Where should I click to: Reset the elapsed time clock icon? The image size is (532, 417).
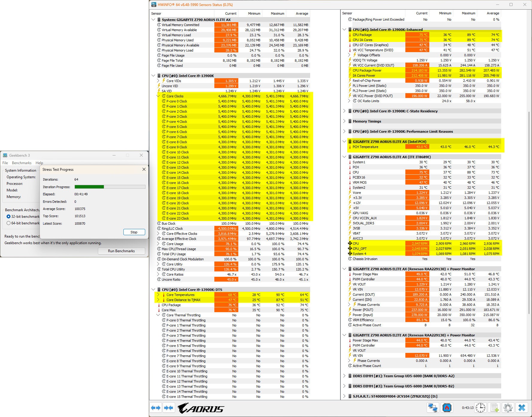click(481, 408)
